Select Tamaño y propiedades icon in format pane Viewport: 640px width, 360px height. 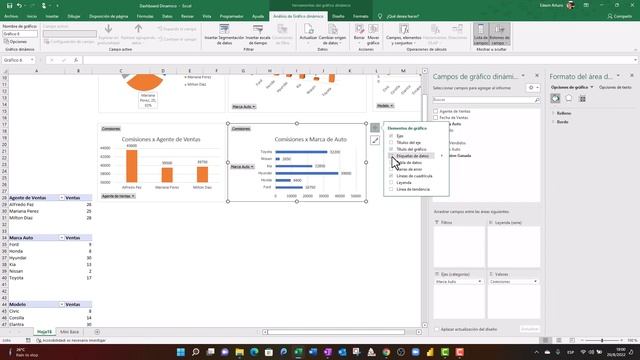pos(582,98)
